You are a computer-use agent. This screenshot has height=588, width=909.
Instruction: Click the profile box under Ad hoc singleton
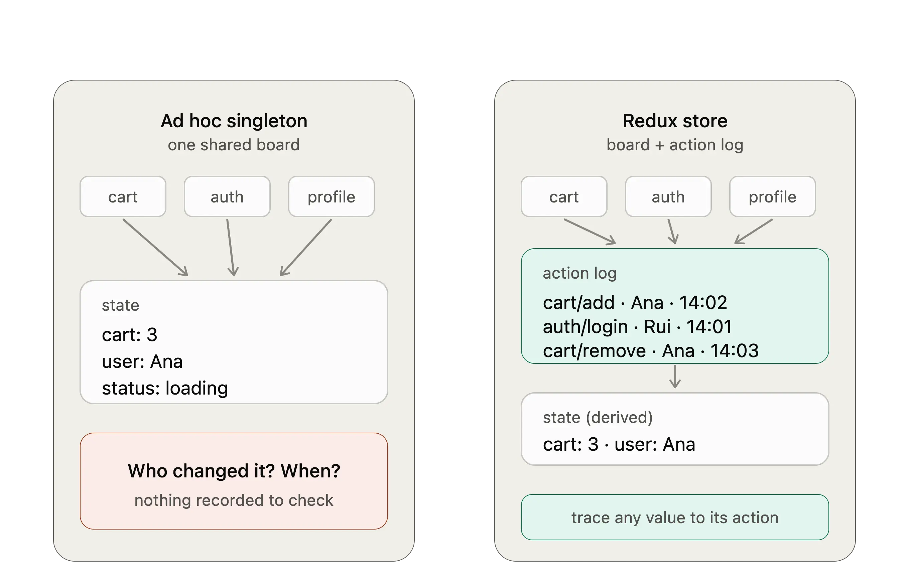(332, 197)
